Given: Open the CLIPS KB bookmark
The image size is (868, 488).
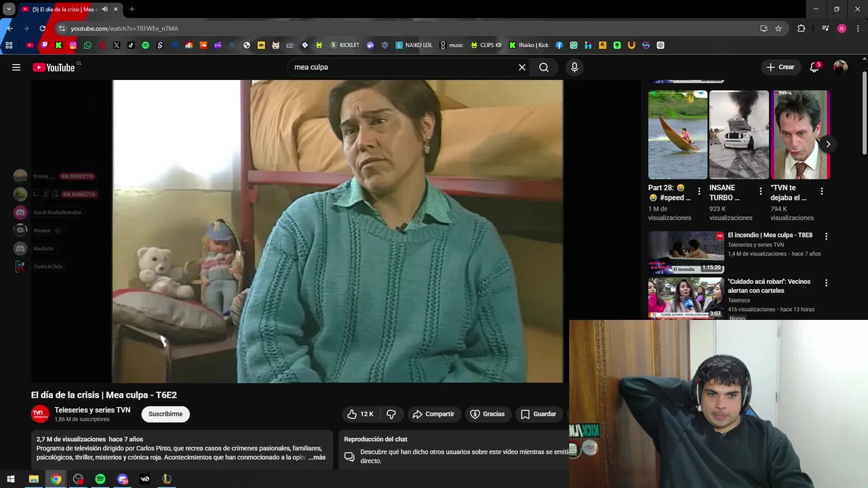Looking at the screenshot, I should pos(486,45).
